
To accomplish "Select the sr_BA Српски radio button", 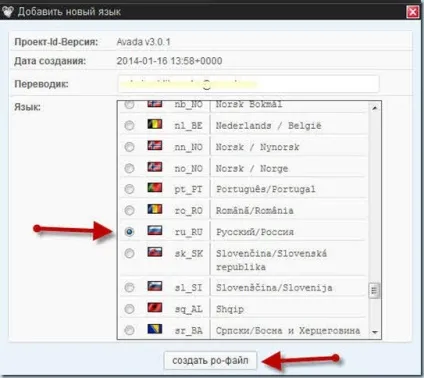I will [129, 330].
